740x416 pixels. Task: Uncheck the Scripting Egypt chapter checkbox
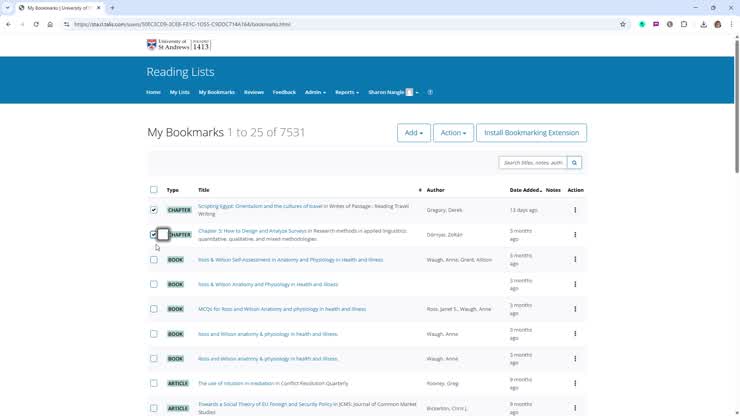click(x=154, y=210)
